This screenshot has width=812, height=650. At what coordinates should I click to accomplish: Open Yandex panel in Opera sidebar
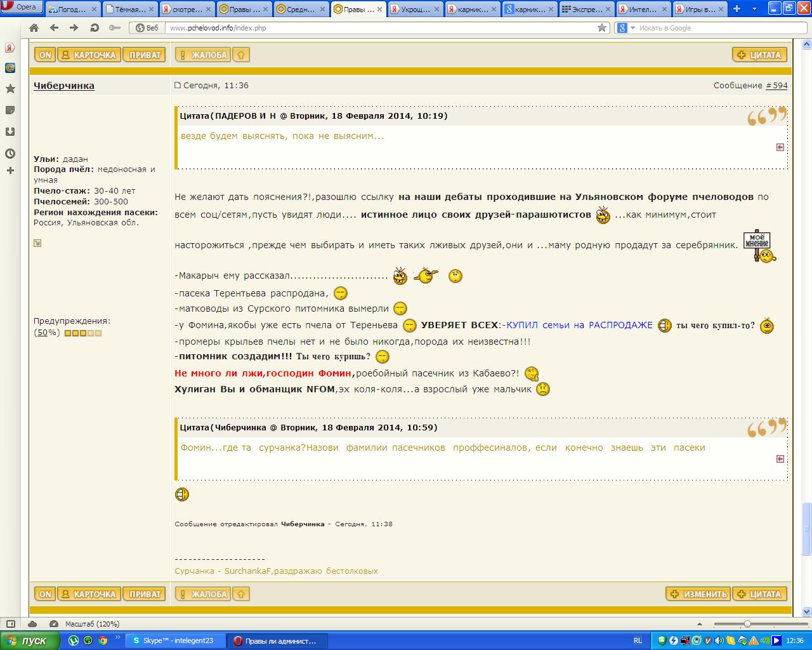click(10, 48)
